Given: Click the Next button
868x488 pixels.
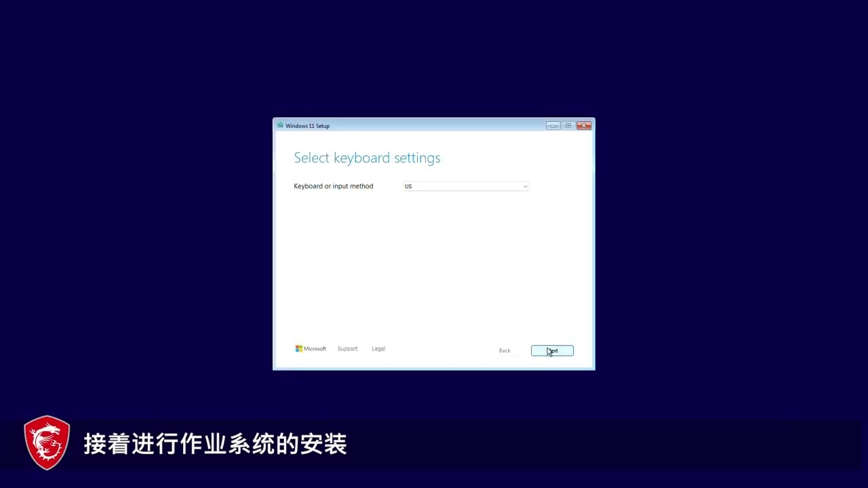Looking at the screenshot, I should [x=552, y=350].
